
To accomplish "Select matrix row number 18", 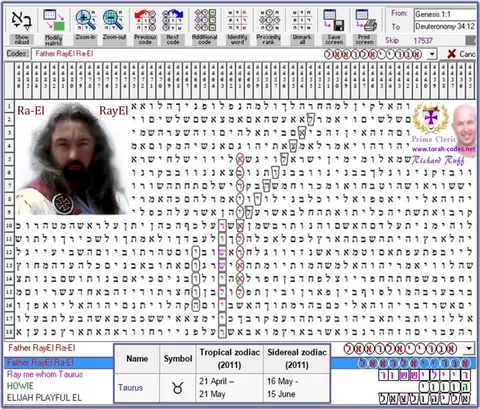I will [x=9, y=331].
